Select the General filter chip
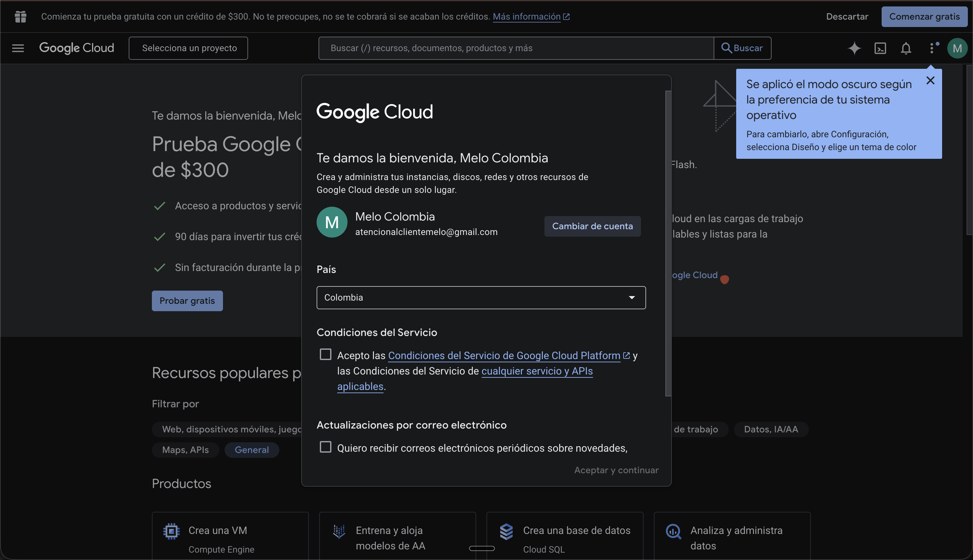 pos(252,450)
